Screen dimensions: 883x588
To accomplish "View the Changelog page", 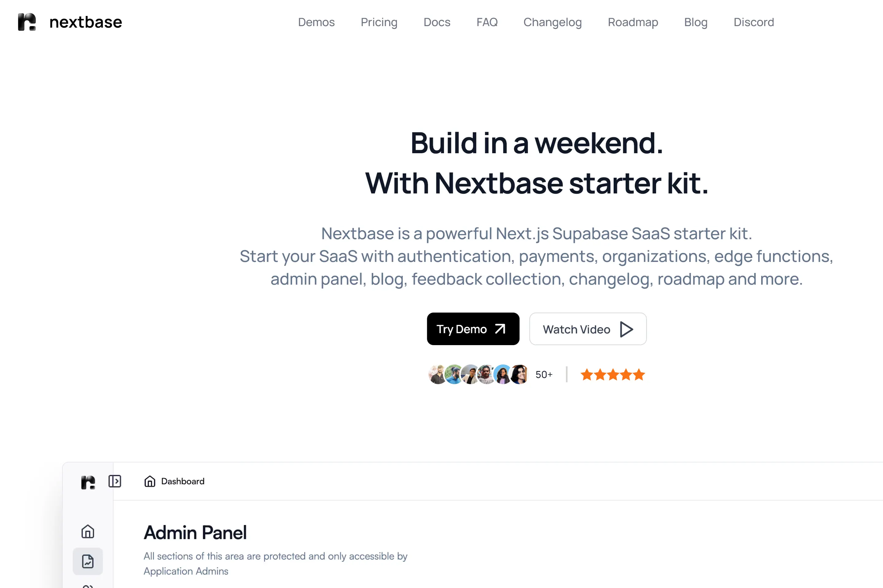I will click(x=552, y=22).
